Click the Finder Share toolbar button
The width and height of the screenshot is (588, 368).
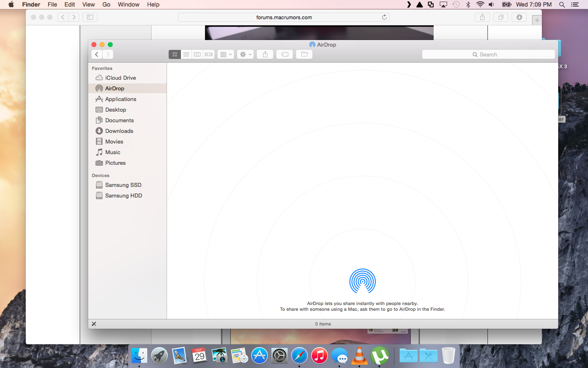tap(265, 54)
